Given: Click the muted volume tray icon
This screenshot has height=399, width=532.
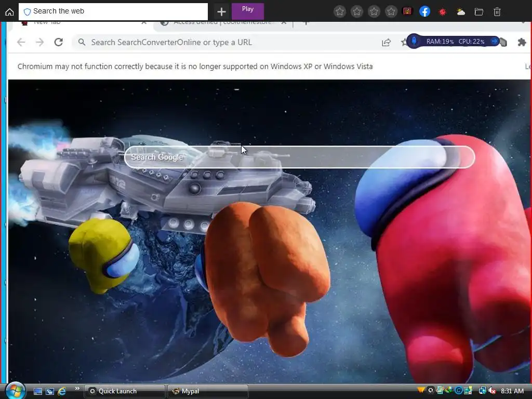Looking at the screenshot, I should tap(491, 391).
